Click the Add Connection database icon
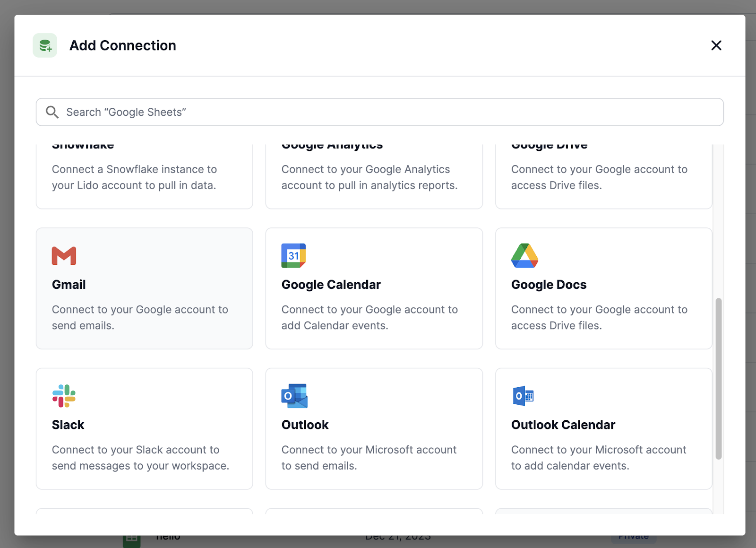 [45, 45]
